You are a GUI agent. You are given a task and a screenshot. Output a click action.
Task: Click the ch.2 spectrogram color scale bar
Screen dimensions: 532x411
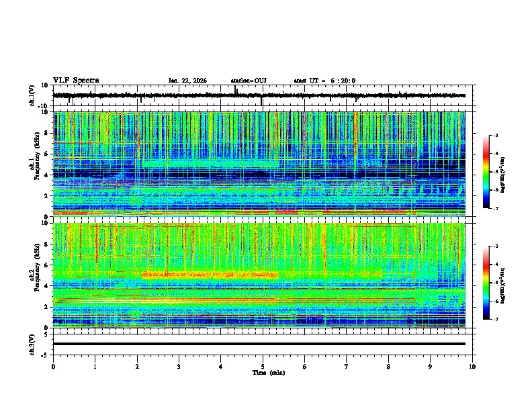(486, 283)
